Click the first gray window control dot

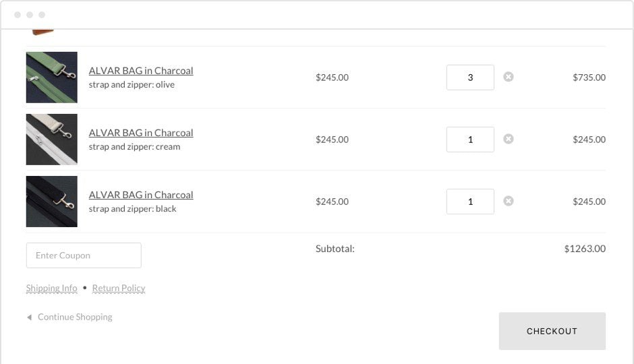[18, 15]
